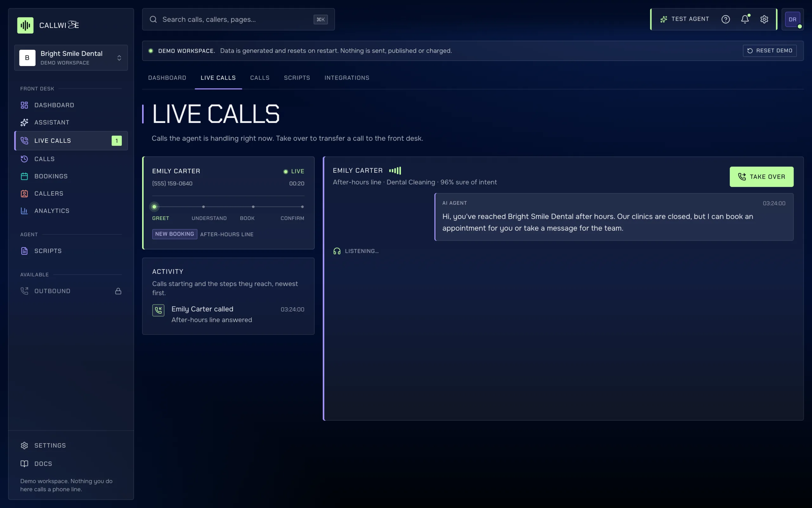
Task: Switch to the Calls tab
Action: point(260,78)
